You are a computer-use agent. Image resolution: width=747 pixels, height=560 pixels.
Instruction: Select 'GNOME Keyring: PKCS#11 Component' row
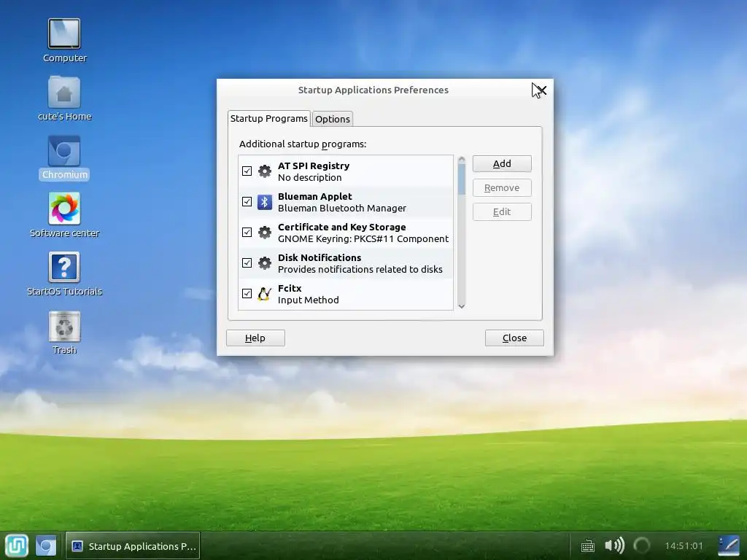tap(346, 233)
